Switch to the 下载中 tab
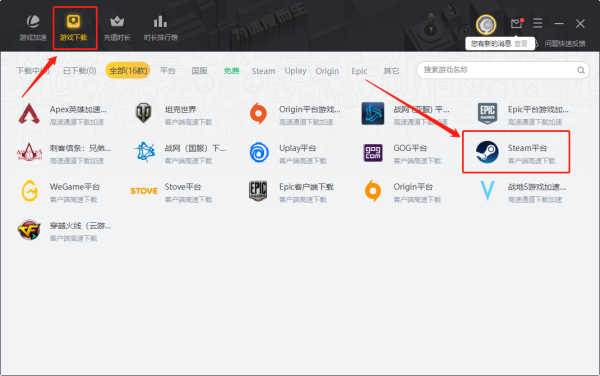Image resolution: width=600 pixels, height=376 pixels. click(33, 71)
